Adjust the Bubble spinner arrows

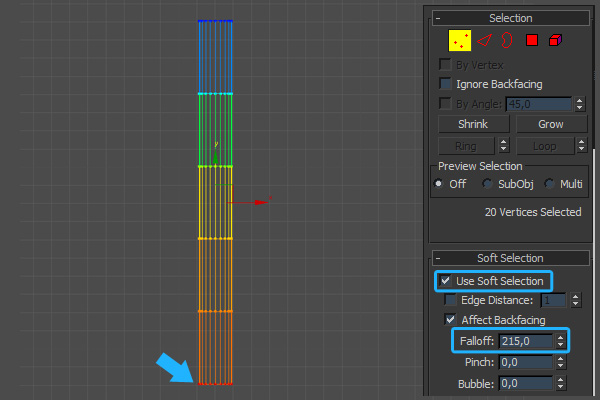coord(561,383)
